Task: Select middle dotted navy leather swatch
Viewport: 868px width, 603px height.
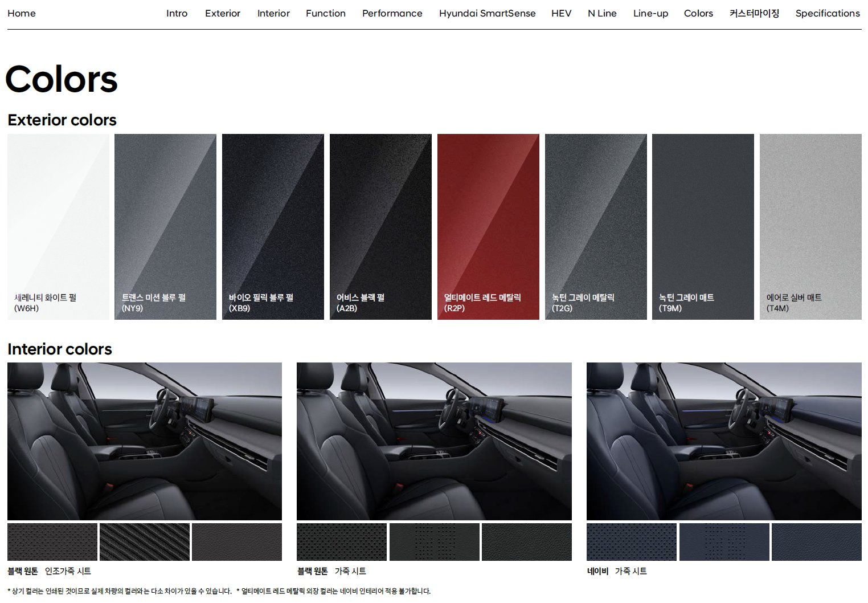Action: pyautogui.click(x=724, y=542)
